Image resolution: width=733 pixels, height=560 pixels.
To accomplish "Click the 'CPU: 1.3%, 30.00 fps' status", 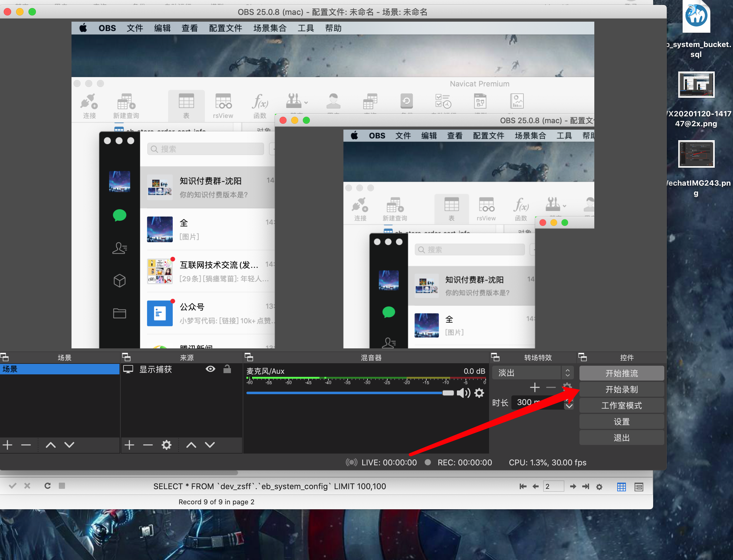I will (547, 462).
